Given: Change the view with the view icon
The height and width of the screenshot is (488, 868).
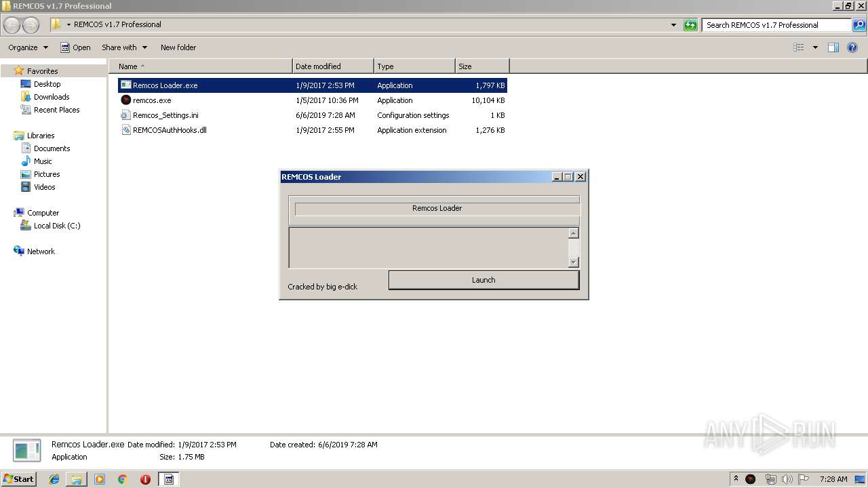Looking at the screenshot, I should tap(799, 47).
